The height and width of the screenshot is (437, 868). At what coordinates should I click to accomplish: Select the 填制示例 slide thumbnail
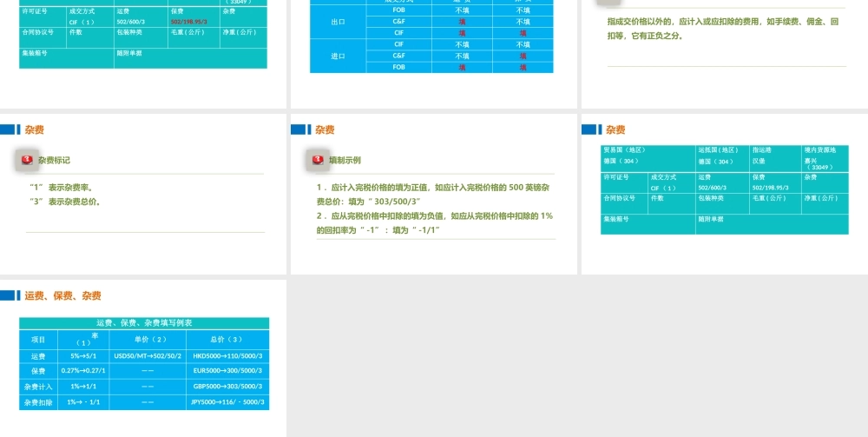click(433, 194)
